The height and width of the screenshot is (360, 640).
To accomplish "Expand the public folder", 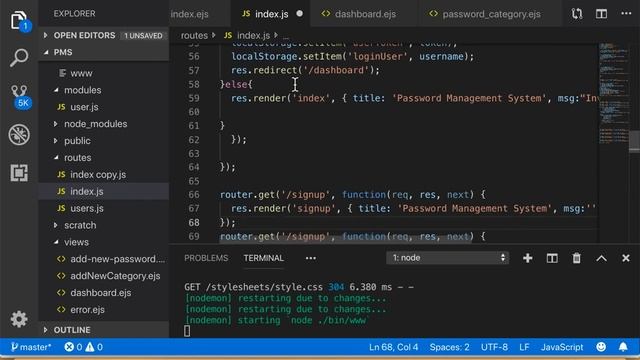I will coord(104,141).
